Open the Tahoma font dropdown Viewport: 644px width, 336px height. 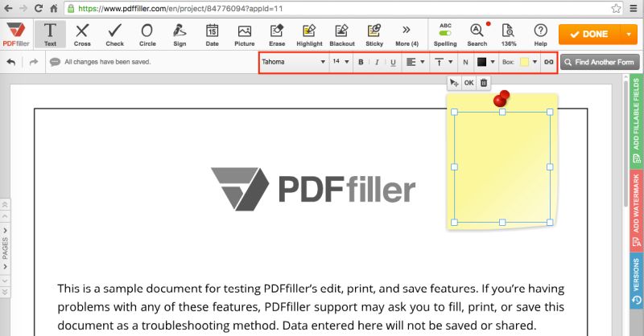coord(294,62)
